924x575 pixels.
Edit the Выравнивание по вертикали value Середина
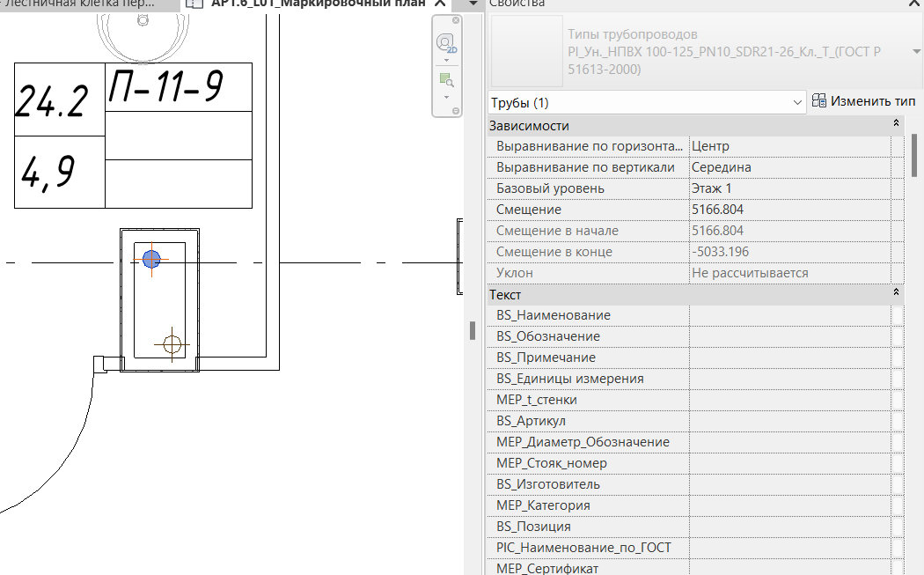pyautogui.click(x=789, y=167)
